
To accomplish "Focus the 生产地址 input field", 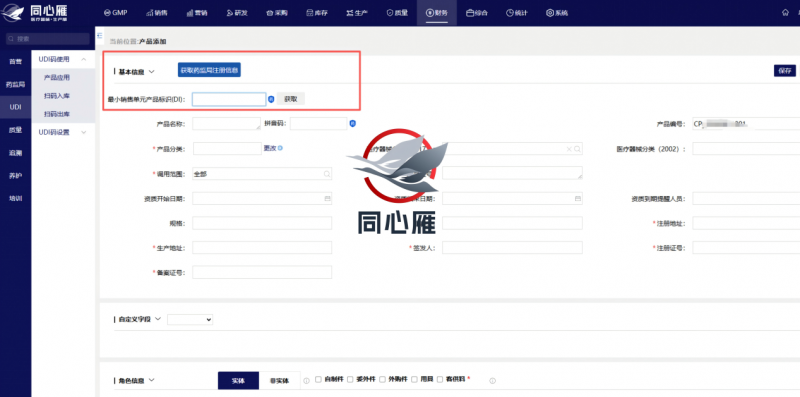I will pyautogui.click(x=262, y=247).
